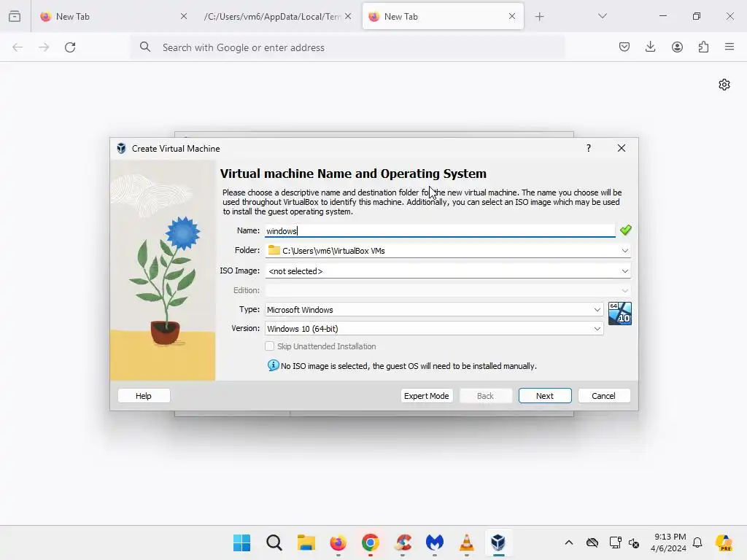Screen dimensions: 747x560
Task: Open the Firefox account icon
Action: click(x=677, y=47)
